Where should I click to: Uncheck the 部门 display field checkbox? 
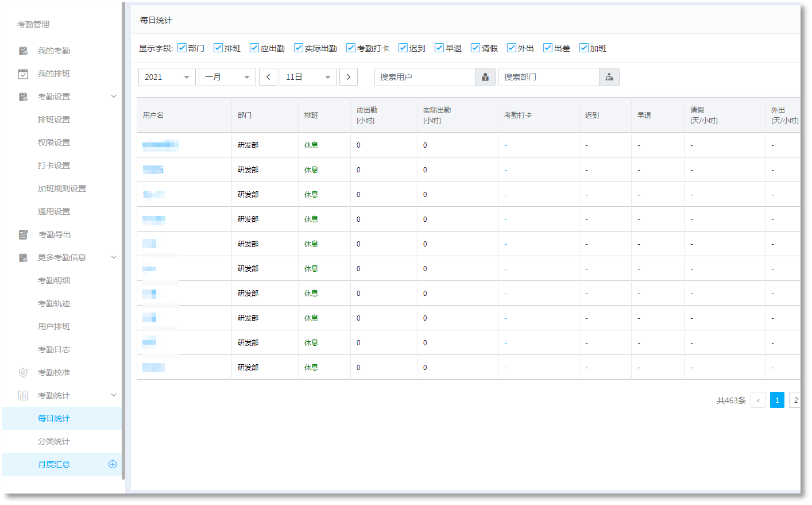(182, 48)
